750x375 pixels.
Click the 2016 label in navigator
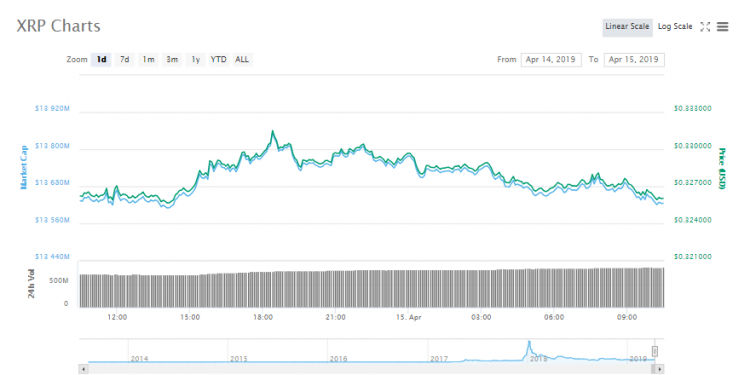click(x=338, y=358)
